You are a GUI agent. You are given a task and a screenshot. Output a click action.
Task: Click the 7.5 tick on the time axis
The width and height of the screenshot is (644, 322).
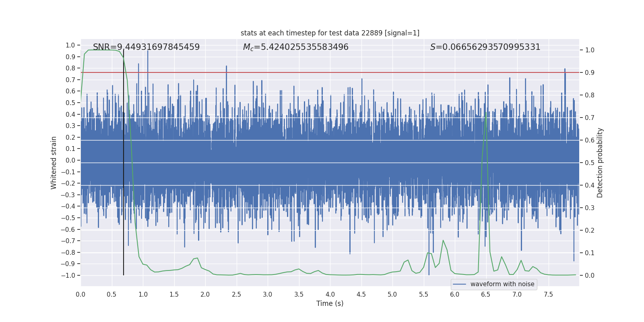tap(548, 294)
